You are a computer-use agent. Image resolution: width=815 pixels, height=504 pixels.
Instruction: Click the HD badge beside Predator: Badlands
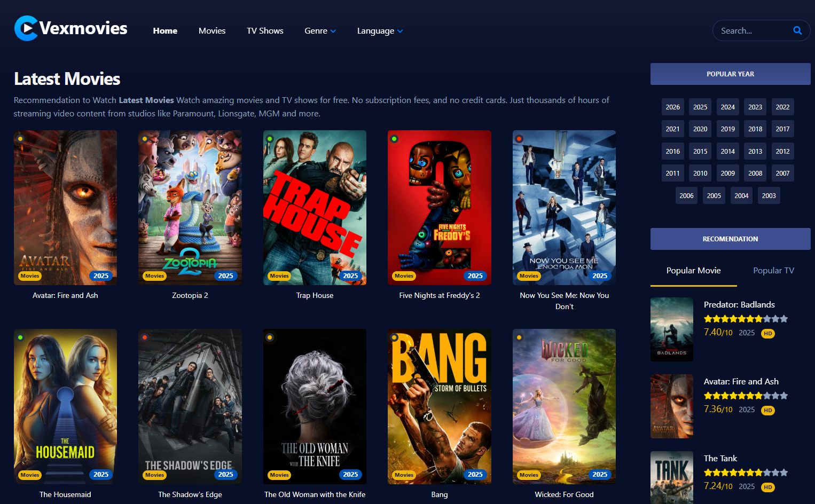767,333
